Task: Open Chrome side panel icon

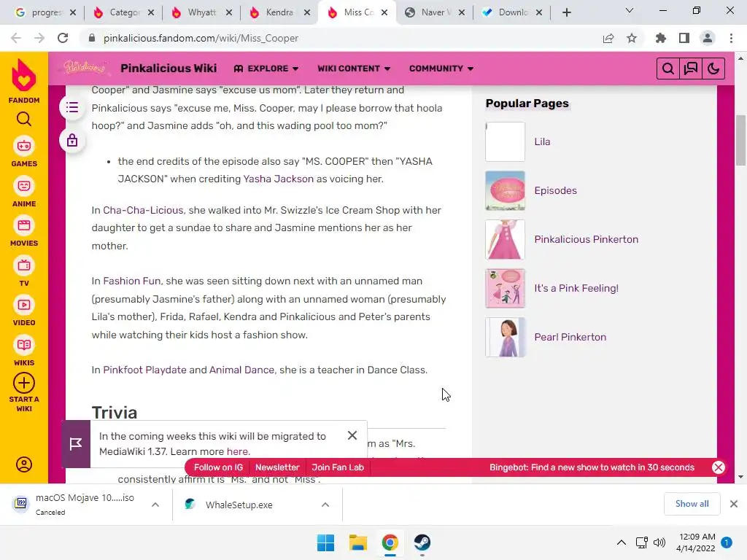Action: 684,38
